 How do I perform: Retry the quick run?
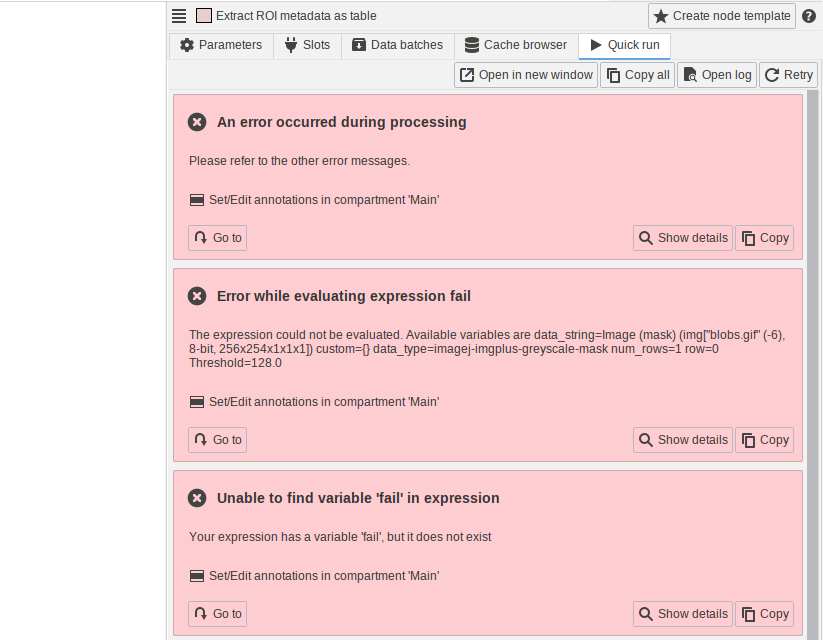tap(788, 75)
